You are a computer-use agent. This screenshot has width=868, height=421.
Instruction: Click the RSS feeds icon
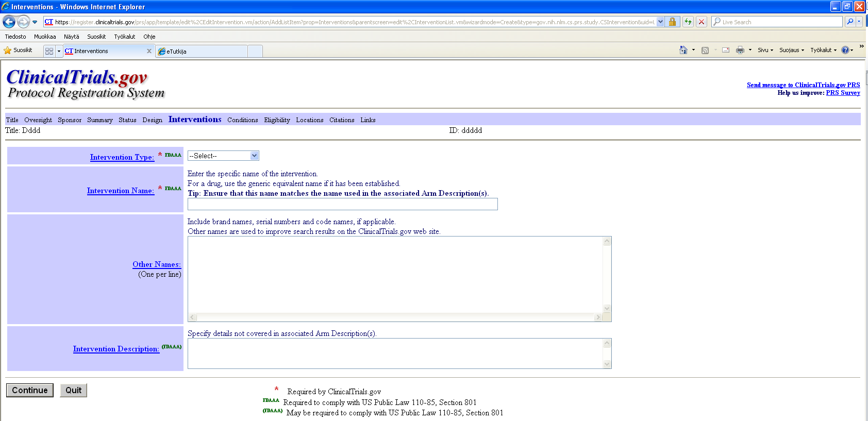(705, 50)
